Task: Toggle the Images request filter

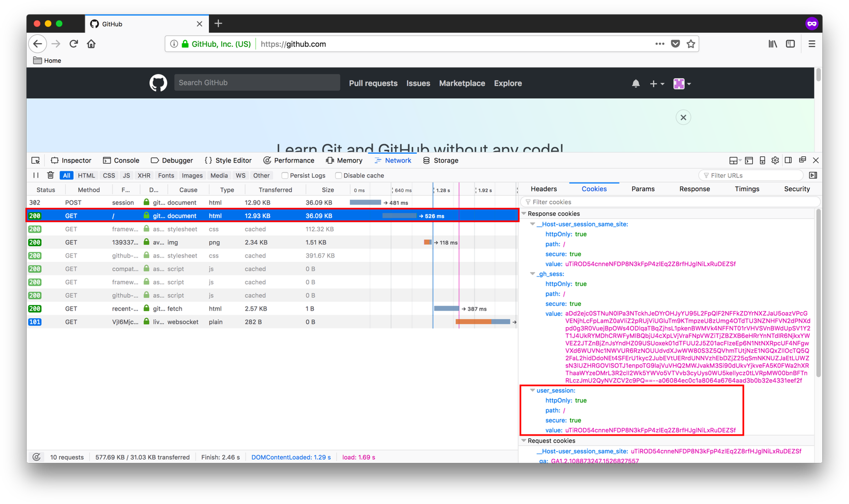Action: [192, 175]
